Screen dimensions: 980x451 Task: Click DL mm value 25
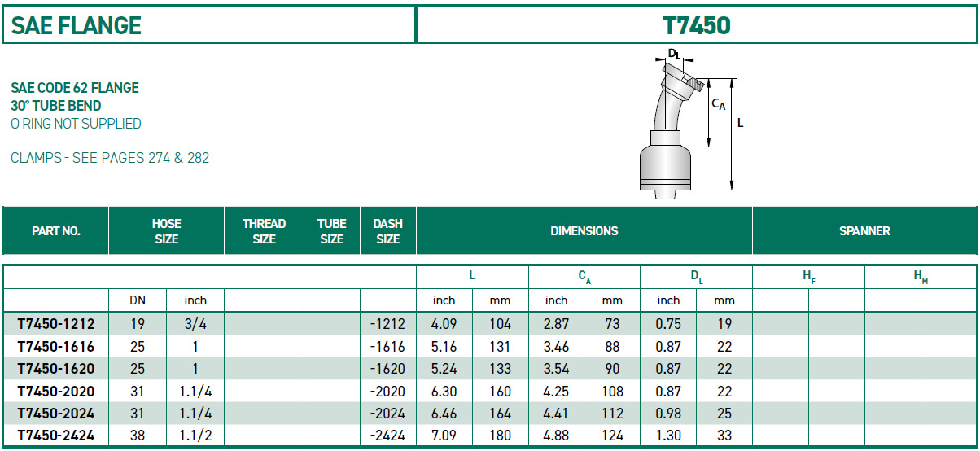click(724, 413)
